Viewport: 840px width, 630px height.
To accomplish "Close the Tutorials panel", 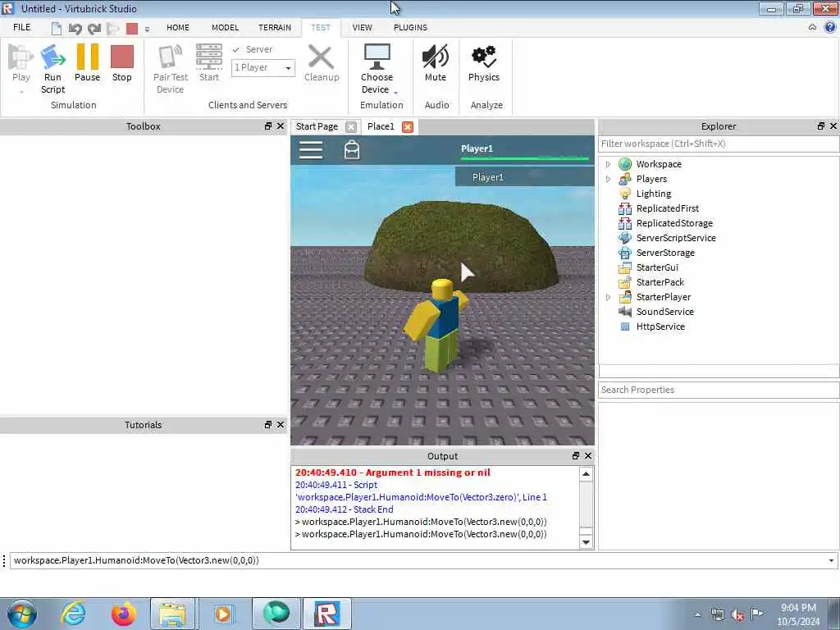I will (x=281, y=425).
